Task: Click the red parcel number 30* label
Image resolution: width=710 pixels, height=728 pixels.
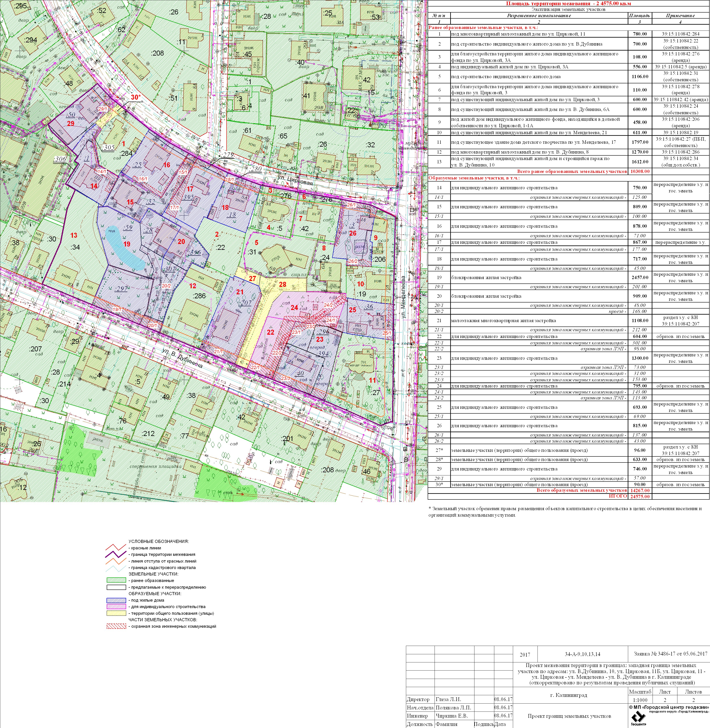Action: (x=136, y=97)
